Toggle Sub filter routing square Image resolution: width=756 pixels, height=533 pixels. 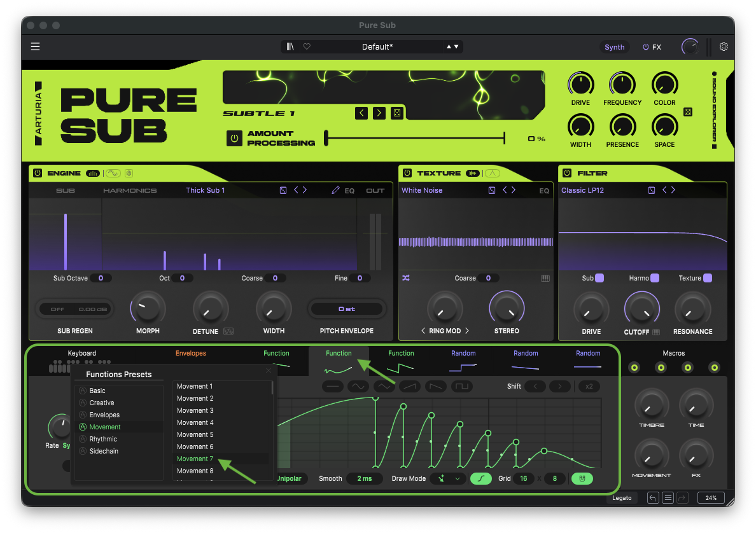coord(599,278)
